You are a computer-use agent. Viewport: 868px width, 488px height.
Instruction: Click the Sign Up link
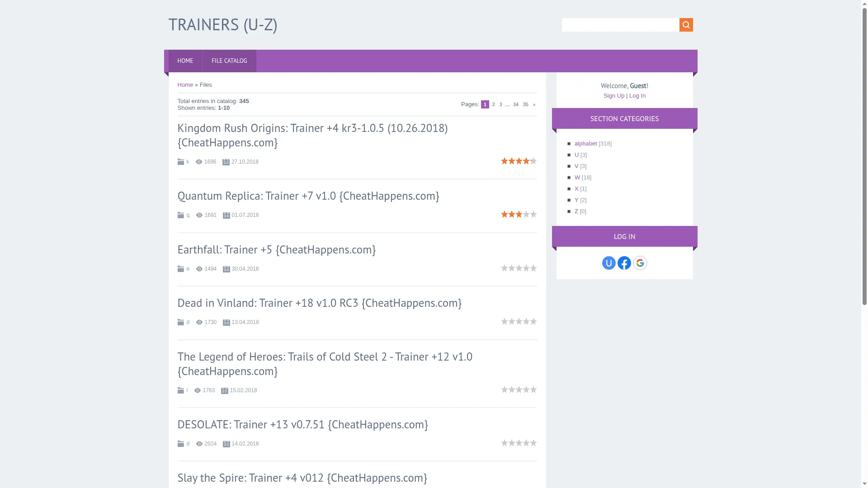[614, 96]
